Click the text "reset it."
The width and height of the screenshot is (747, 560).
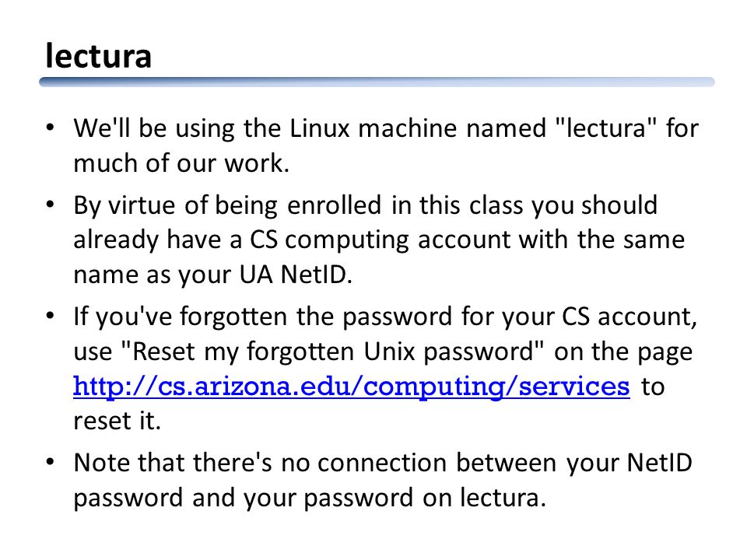117,421
